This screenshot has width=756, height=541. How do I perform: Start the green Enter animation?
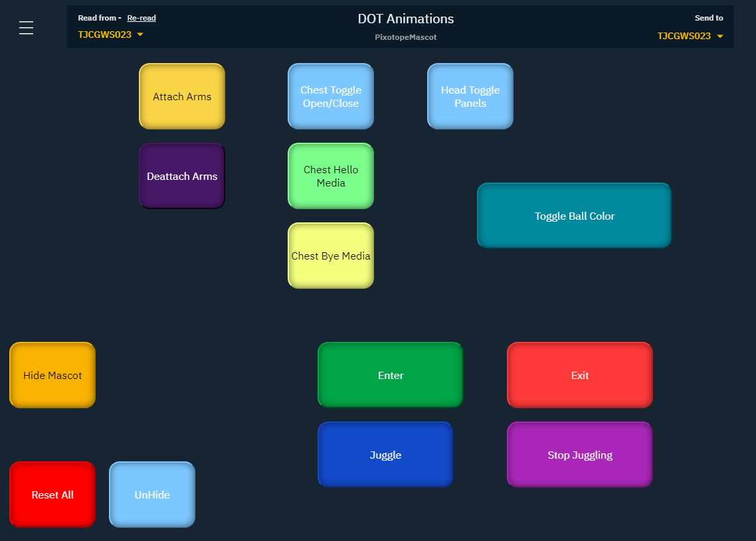(x=390, y=376)
